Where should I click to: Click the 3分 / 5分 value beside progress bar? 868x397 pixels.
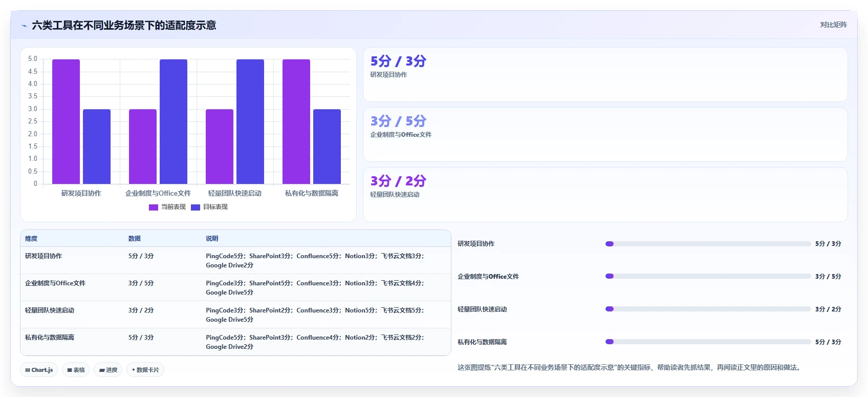tap(828, 277)
